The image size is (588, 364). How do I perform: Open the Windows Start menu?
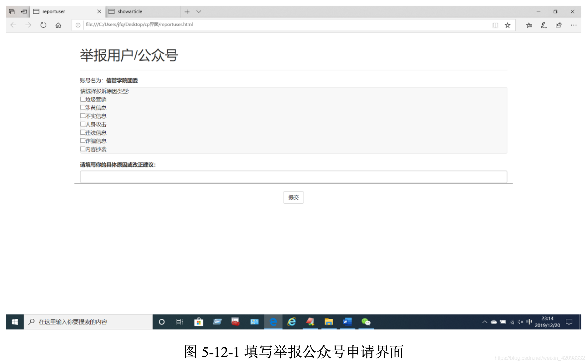15,322
